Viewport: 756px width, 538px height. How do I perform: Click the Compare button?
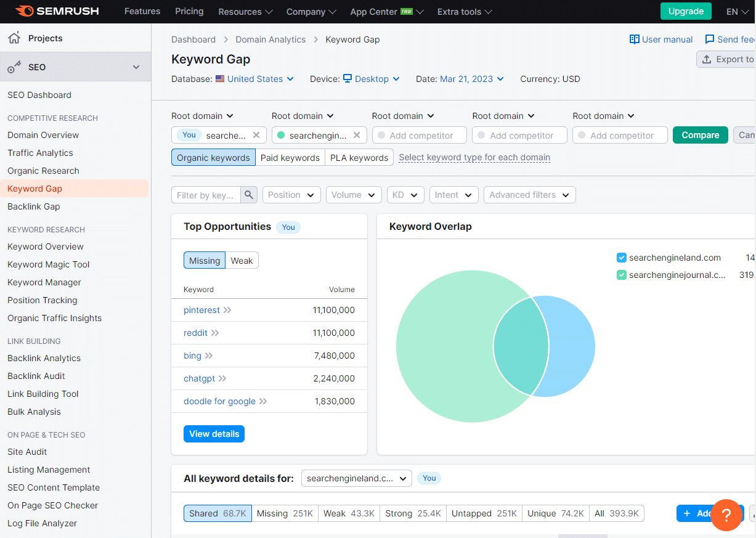pyautogui.click(x=701, y=135)
